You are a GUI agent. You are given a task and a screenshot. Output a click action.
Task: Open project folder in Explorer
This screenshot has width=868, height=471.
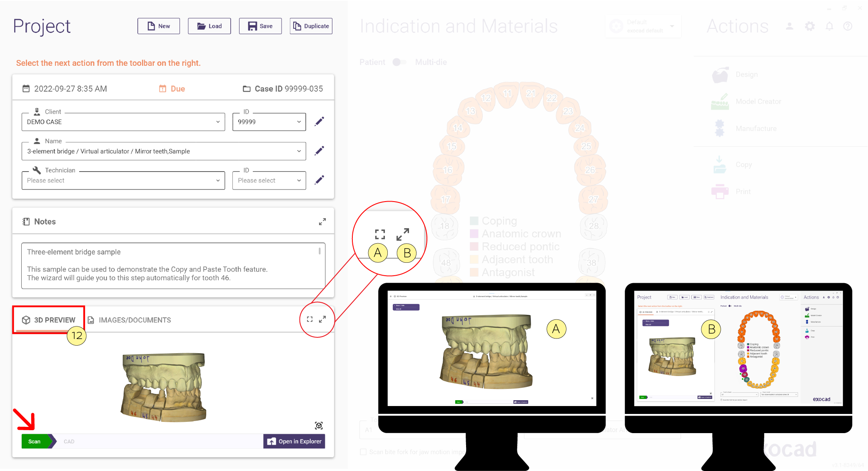click(294, 441)
